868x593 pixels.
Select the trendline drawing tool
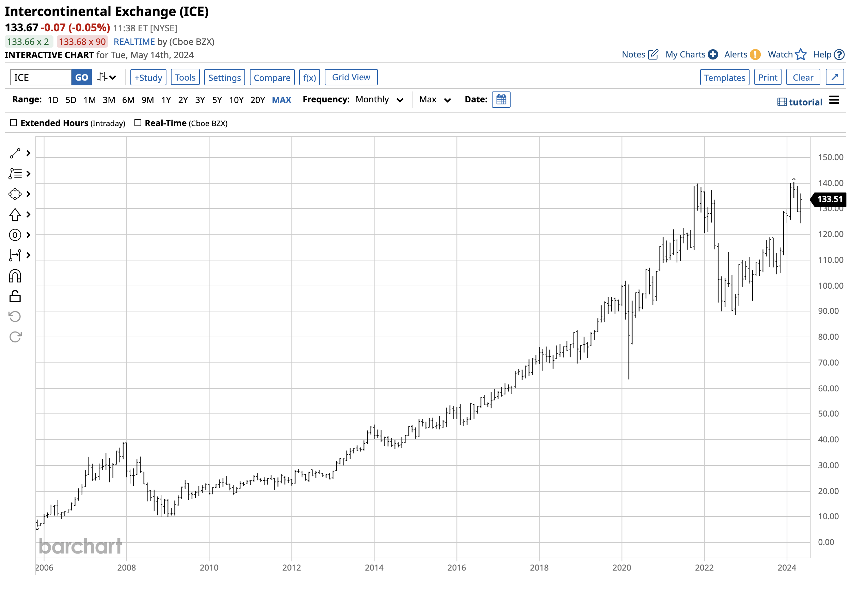[x=15, y=153]
